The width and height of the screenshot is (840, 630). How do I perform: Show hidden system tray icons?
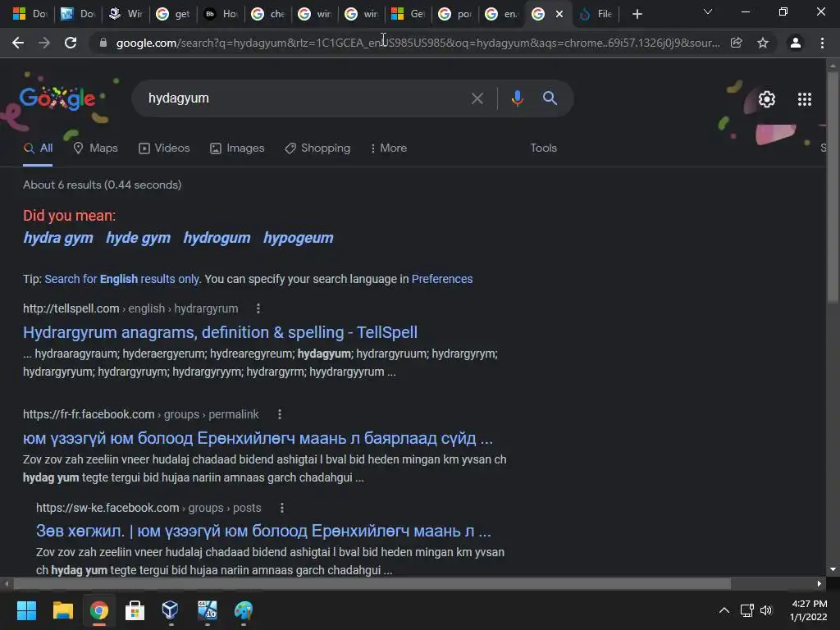coord(724,610)
